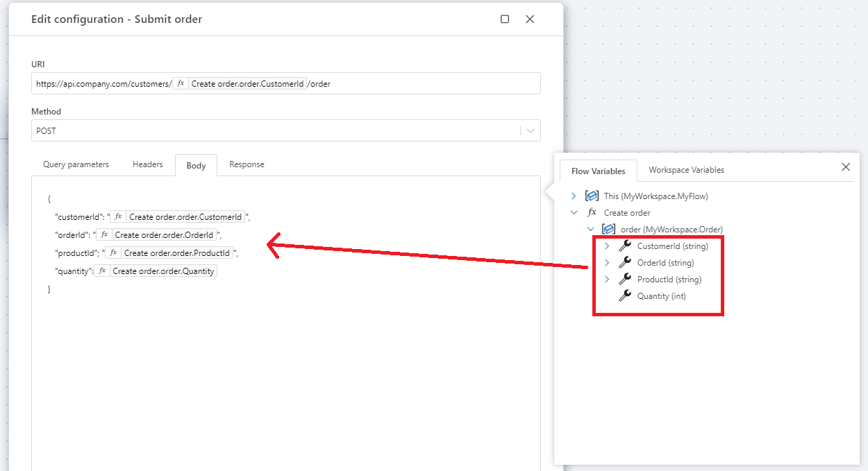Close the variables panel
The width and height of the screenshot is (868, 471).
[x=845, y=167]
